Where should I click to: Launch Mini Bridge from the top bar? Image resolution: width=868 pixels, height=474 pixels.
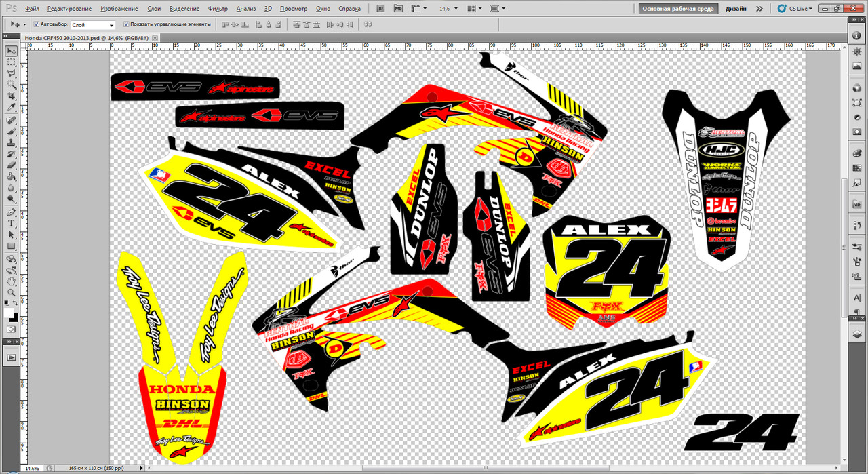(397, 9)
